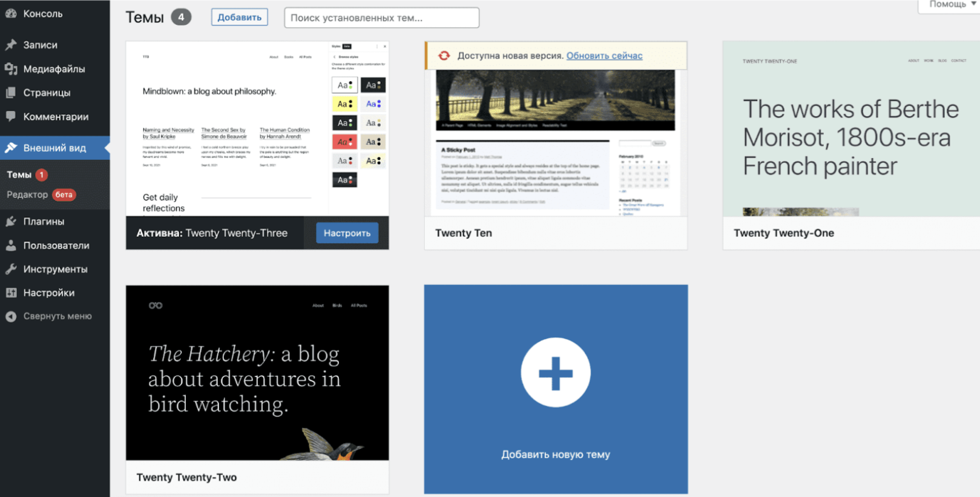The width and height of the screenshot is (980, 497).
Task: Click the Настройки sliders icon
Action: click(x=10, y=292)
